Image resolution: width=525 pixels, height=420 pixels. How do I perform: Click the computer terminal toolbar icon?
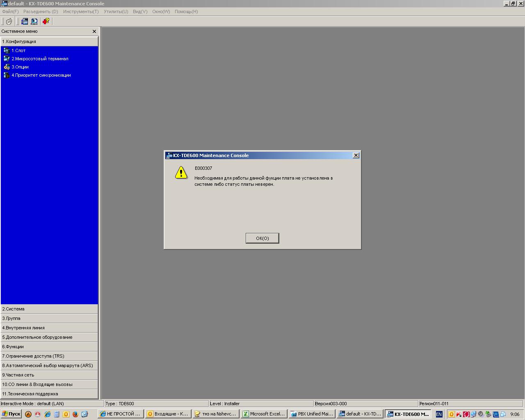click(x=34, y=21)
